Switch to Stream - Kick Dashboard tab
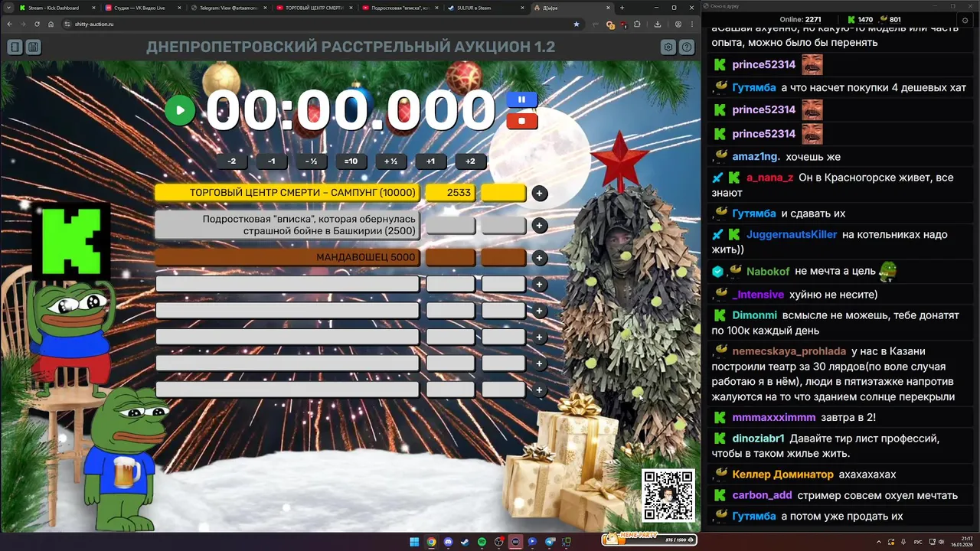Image resolution: width=980 pixels, height=551 pixels. coord(56,8)
